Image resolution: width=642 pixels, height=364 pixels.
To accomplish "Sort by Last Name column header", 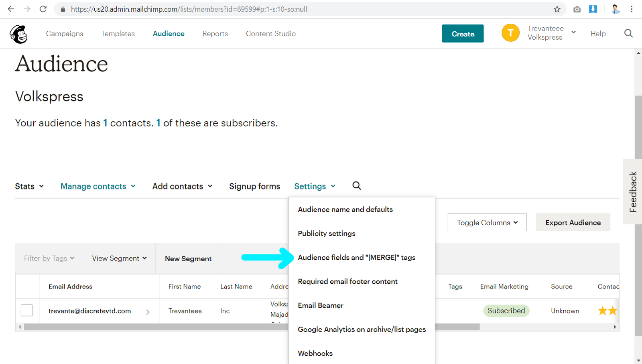I will click(x=236, y=287).
